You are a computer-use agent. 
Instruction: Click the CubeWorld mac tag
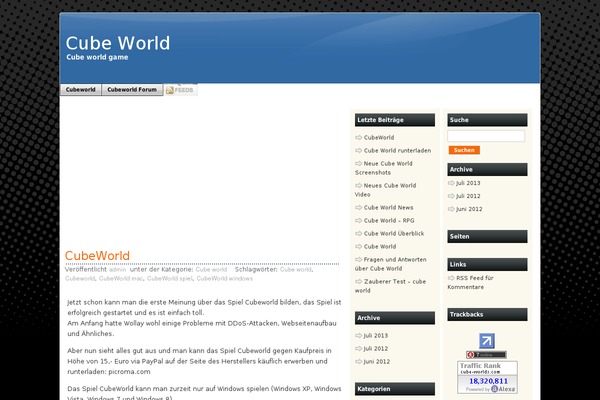click(121, 279)
